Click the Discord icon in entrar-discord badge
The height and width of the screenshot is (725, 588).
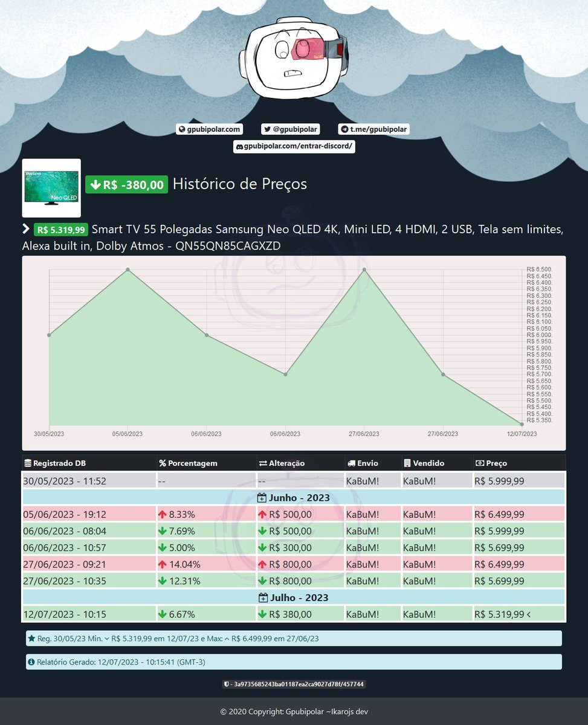(239, 147)
